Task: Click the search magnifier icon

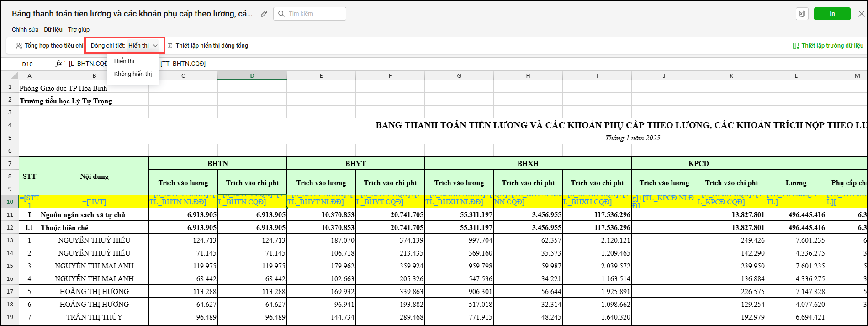Action: (281, 14)
